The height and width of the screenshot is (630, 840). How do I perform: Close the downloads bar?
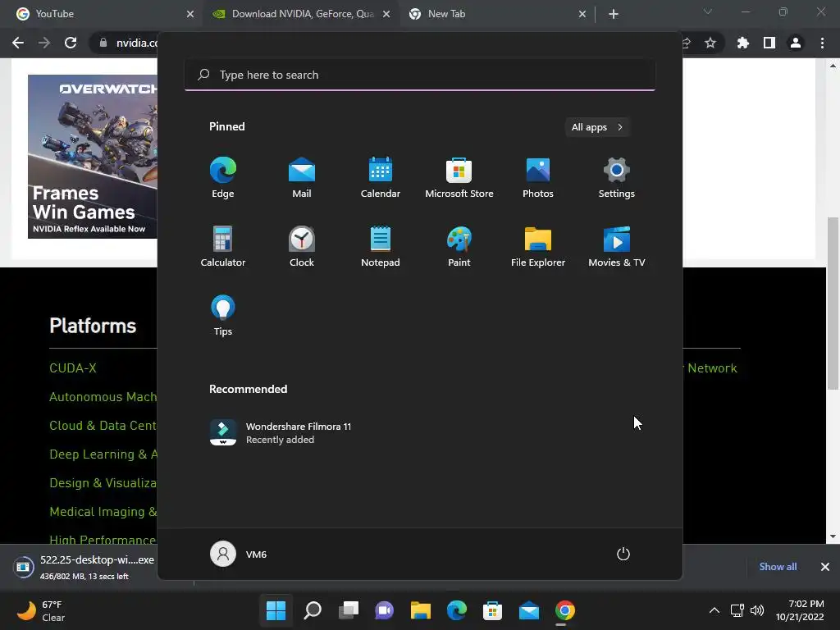(825, 567)
